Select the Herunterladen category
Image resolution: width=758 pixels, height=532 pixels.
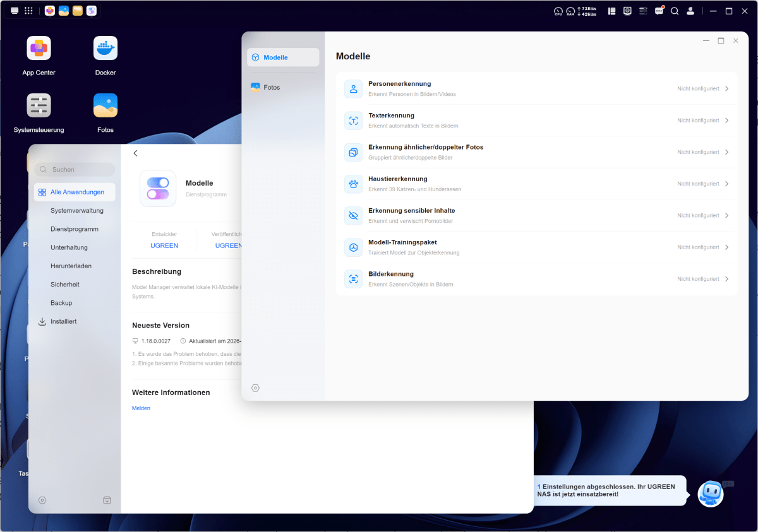(x=71, y=266)
